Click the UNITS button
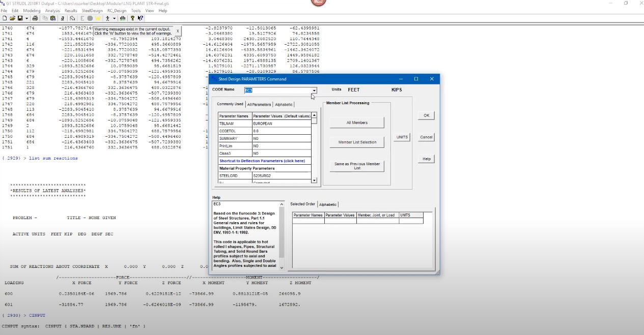This screenshot has height=335, width=644. click(402, 137)
